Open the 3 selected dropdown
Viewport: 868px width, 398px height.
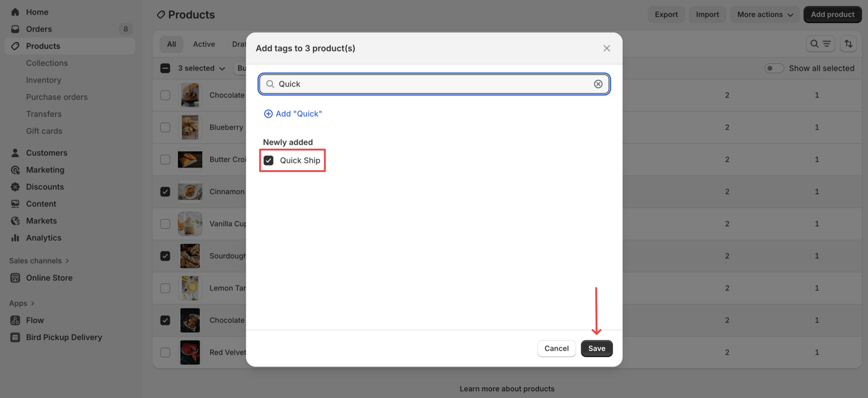click(201, 68)
